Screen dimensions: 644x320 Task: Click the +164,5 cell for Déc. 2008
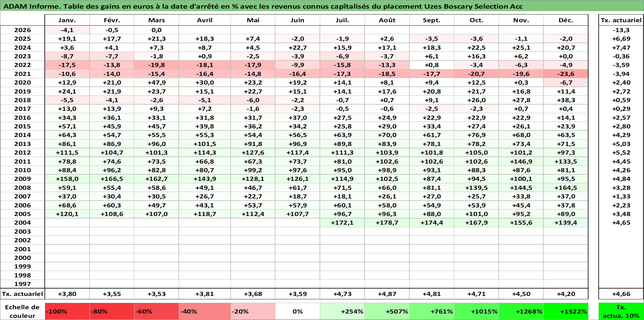click(x=566, y=188)
